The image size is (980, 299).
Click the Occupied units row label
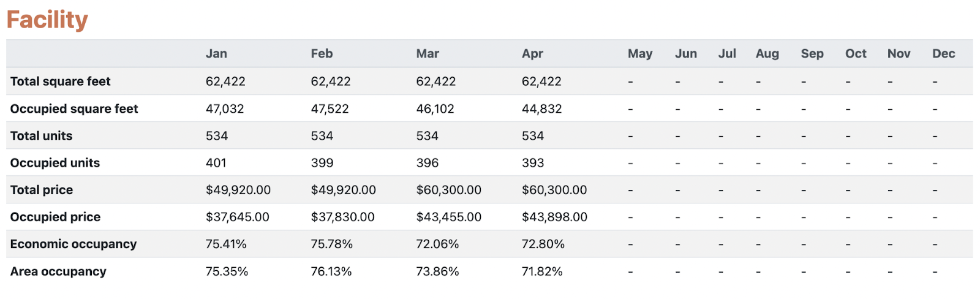coord(55,163)
